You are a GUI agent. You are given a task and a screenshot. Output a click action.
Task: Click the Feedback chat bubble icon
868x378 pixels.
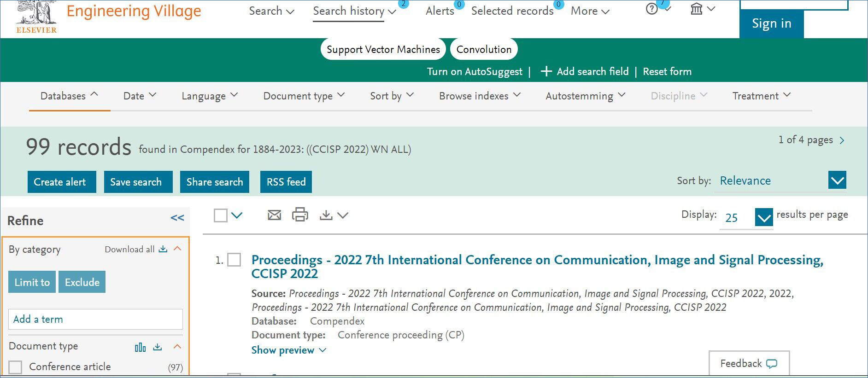[x=772, y=364]
